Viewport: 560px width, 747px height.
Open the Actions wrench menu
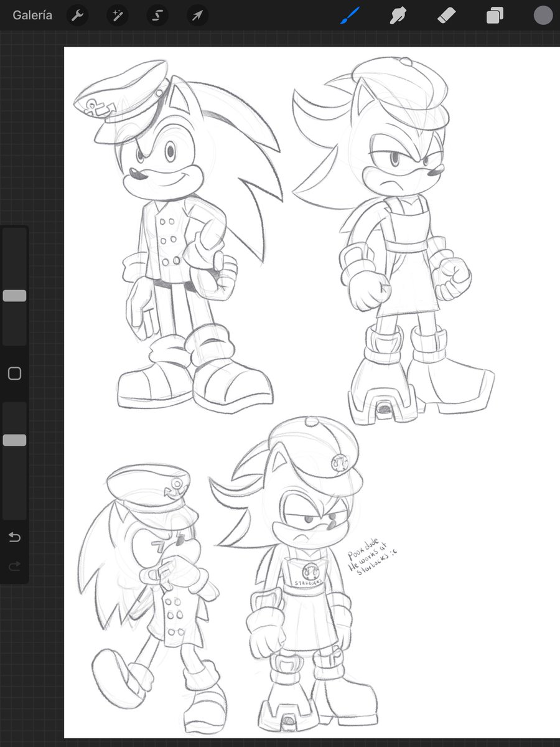[x=77, y=16]
